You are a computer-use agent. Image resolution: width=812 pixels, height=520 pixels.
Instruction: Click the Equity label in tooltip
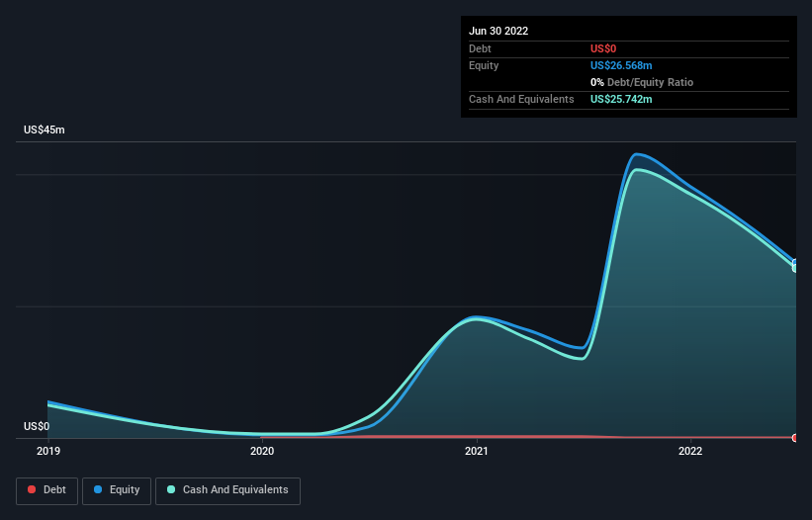click(x=484, y=65)
